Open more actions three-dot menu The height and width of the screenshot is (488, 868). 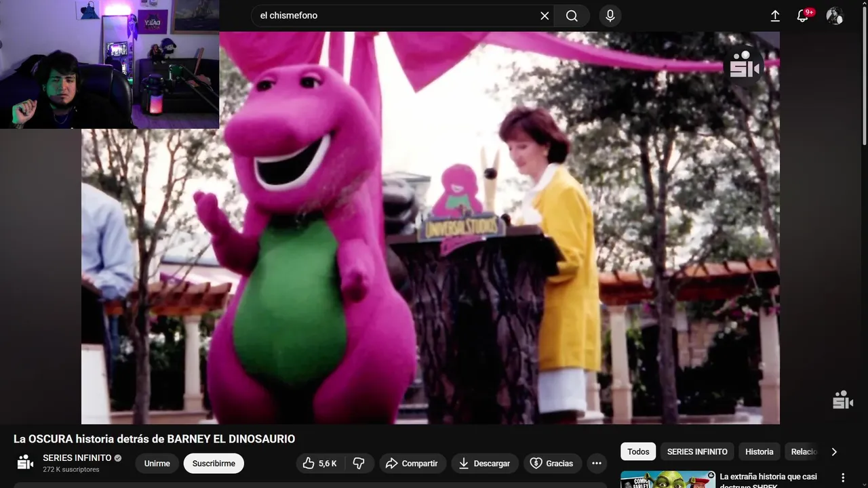597,464
